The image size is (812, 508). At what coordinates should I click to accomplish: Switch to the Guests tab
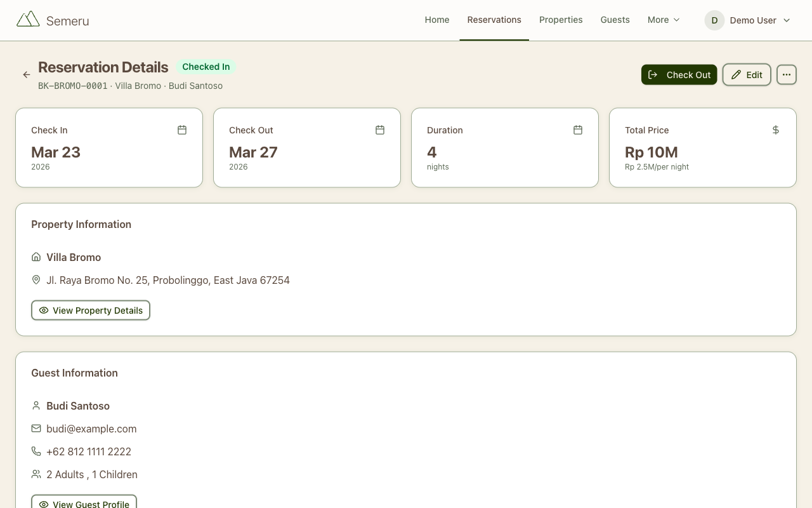pyautogui.click(x=615, y=20)
